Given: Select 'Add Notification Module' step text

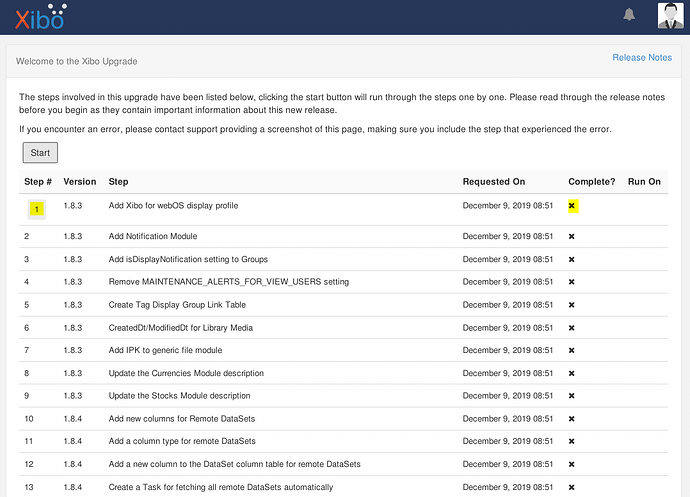Looking at the screenshot, I should [x=153, y=236].
